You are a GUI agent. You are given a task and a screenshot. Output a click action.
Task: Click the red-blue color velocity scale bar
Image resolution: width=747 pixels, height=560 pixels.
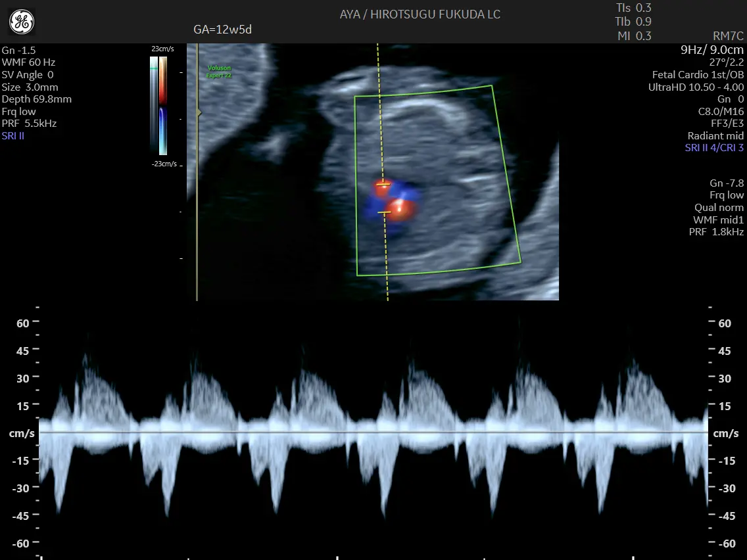tap(163, 106)
